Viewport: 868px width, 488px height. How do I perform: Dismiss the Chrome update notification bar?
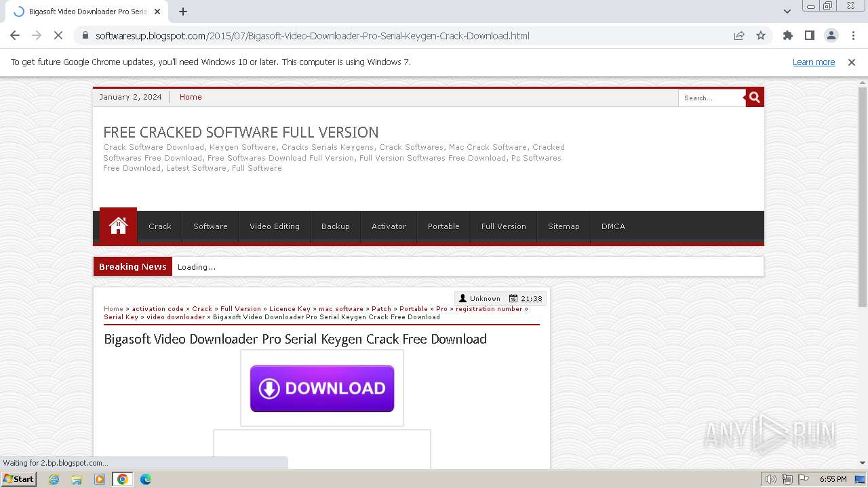click(852, 62)
